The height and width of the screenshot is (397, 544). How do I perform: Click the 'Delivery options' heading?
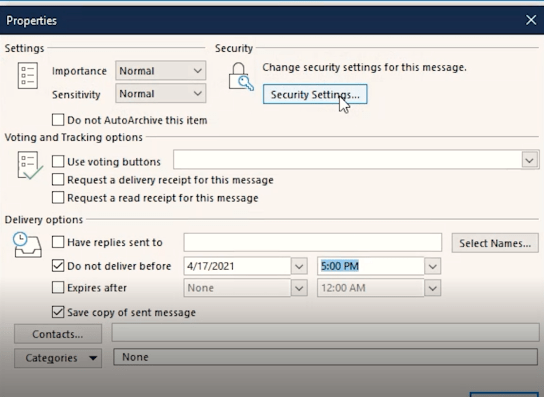point(44,220)
